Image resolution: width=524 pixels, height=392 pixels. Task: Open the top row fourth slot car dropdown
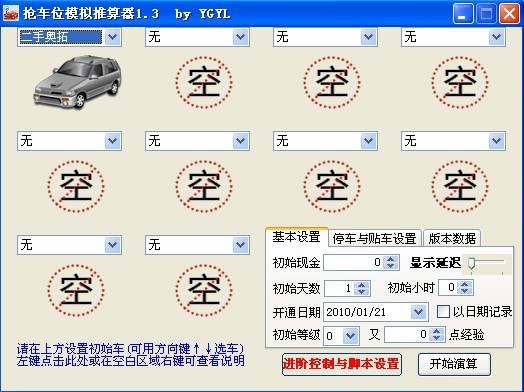pos(496,37)
